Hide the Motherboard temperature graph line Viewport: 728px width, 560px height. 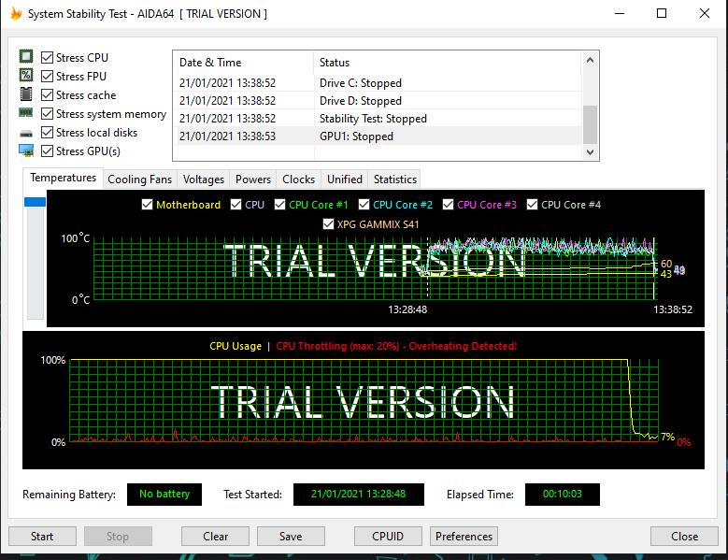click(147, 205)
